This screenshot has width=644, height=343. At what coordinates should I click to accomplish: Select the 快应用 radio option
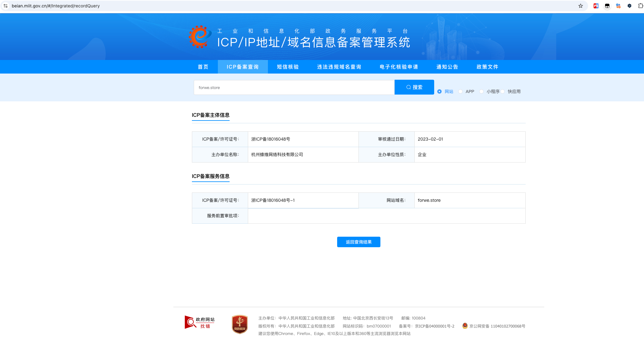[503, 91]
